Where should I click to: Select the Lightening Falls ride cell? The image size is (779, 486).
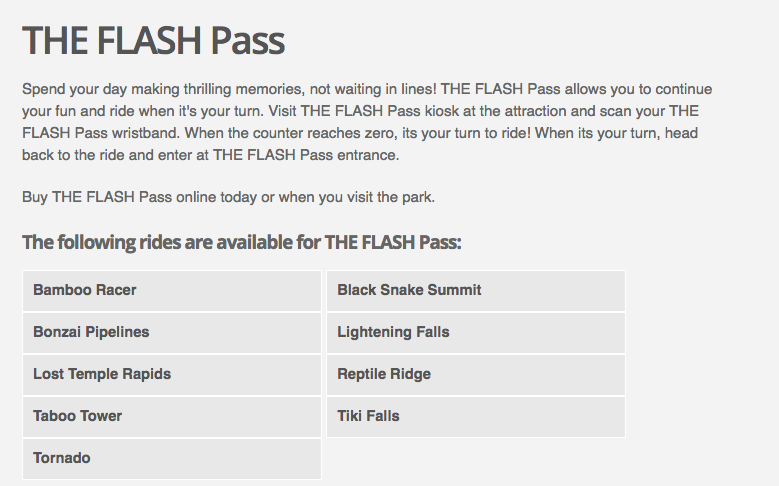[x=476, y=333]
